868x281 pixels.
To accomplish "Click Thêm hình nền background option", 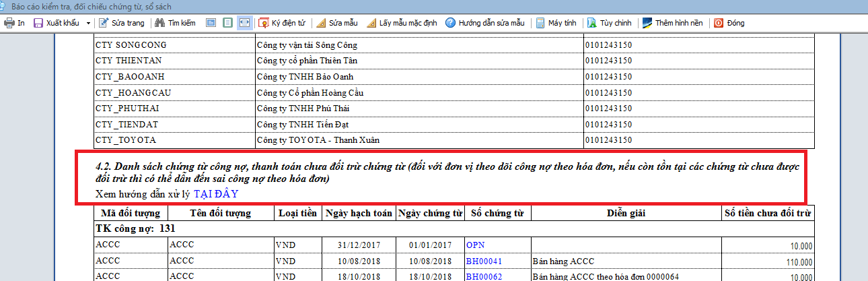I will (x=672, y=23).
